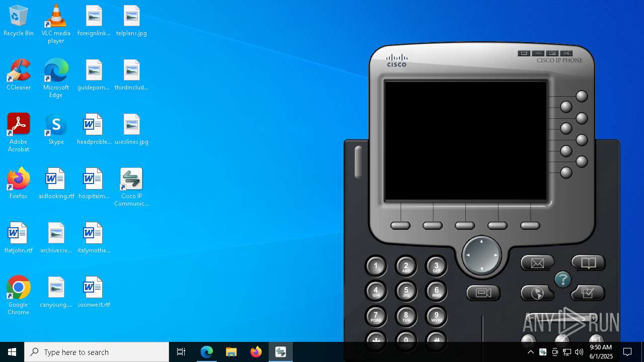This screenshot has width=644, height=362.
Task: Click the up arrow on navigation pad
Action: coord(481,241)
